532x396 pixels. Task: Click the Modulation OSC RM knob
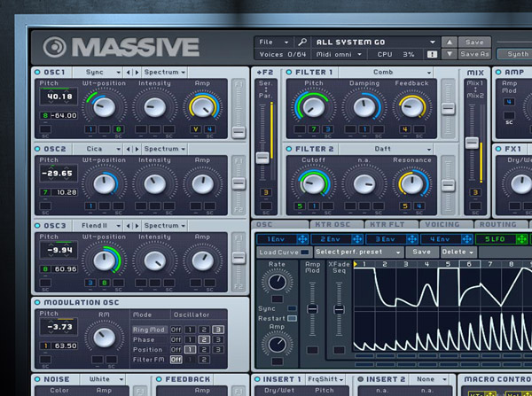pos(104,338)
